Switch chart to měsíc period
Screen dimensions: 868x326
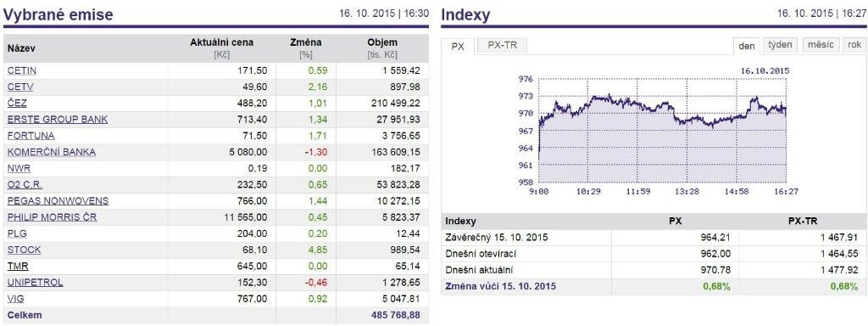[x=821, y=46]
